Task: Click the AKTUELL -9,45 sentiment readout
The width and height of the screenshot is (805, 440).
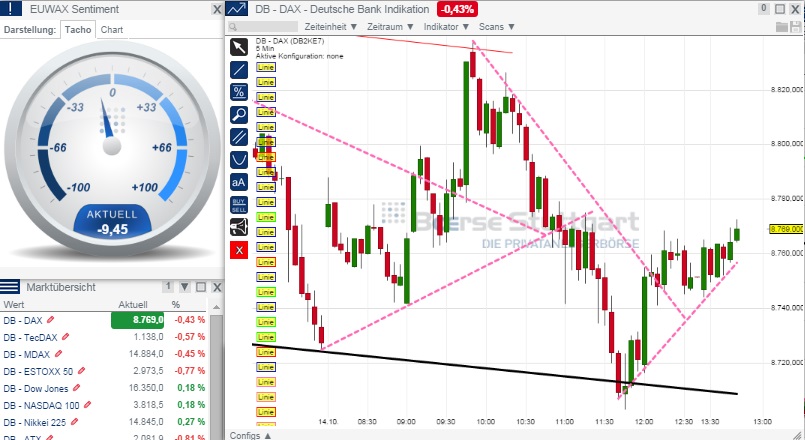Action: tap(112, 222)
